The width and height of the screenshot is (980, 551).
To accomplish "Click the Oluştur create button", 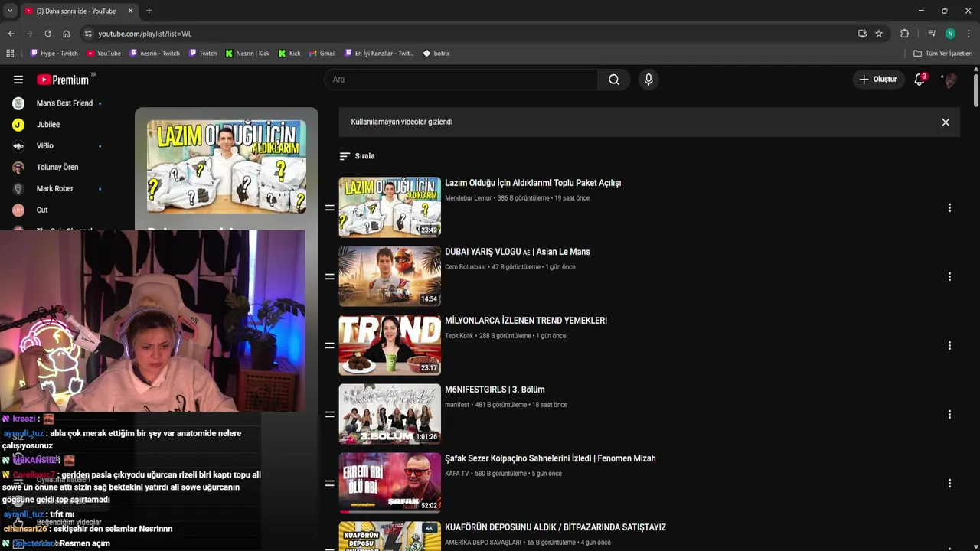I will click(878, 80).
